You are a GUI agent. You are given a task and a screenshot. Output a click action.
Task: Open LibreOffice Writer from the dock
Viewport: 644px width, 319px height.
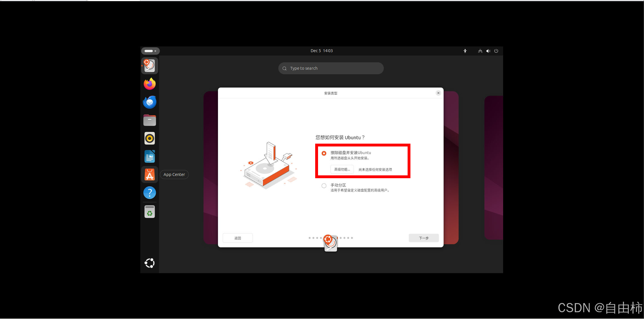[x=149, y=156]
